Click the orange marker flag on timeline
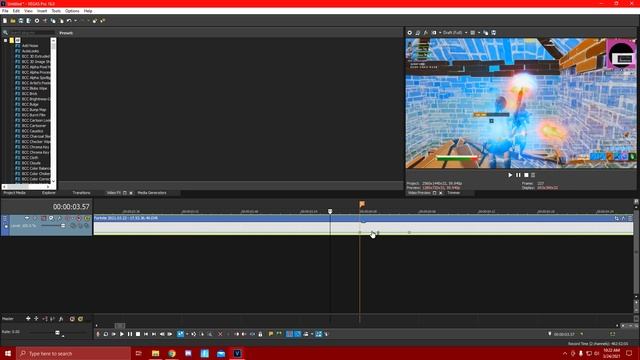Screen dimensions: 640x360 click(362, 204)
